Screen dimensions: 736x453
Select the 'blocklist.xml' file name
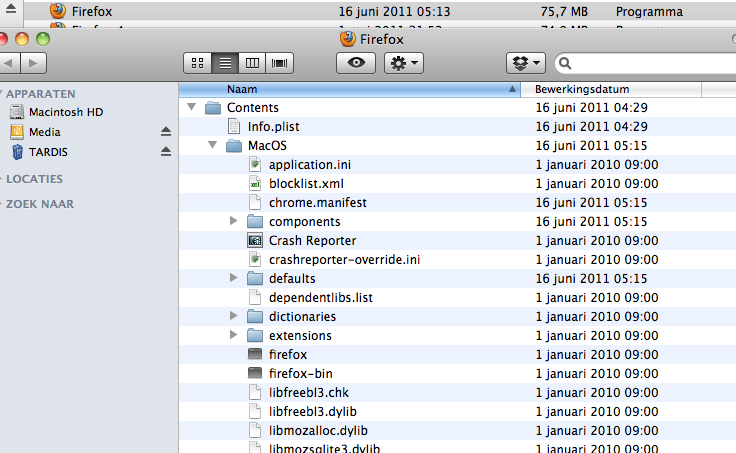(x=306, y=184)
